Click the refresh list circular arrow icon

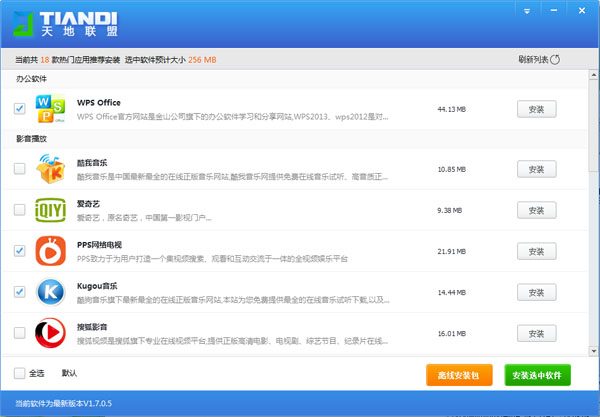(555, 59)
